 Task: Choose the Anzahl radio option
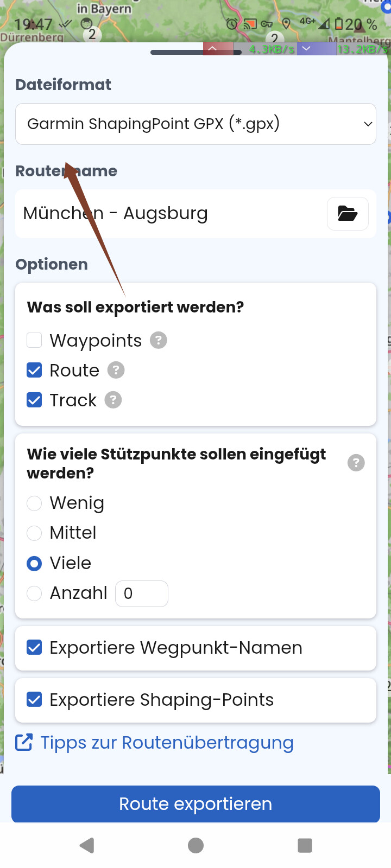(34, 593)
